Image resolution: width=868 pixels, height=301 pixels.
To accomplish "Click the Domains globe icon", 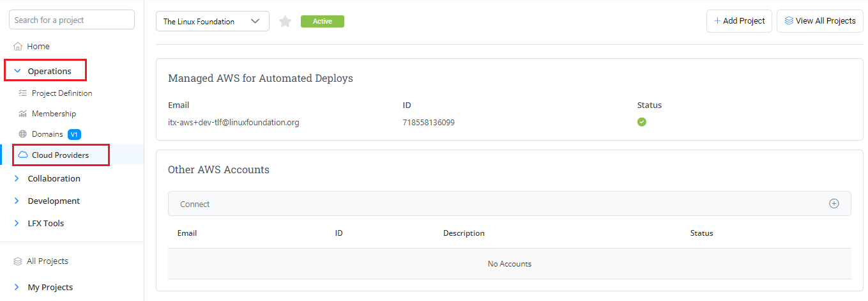I will coord(23,134).
